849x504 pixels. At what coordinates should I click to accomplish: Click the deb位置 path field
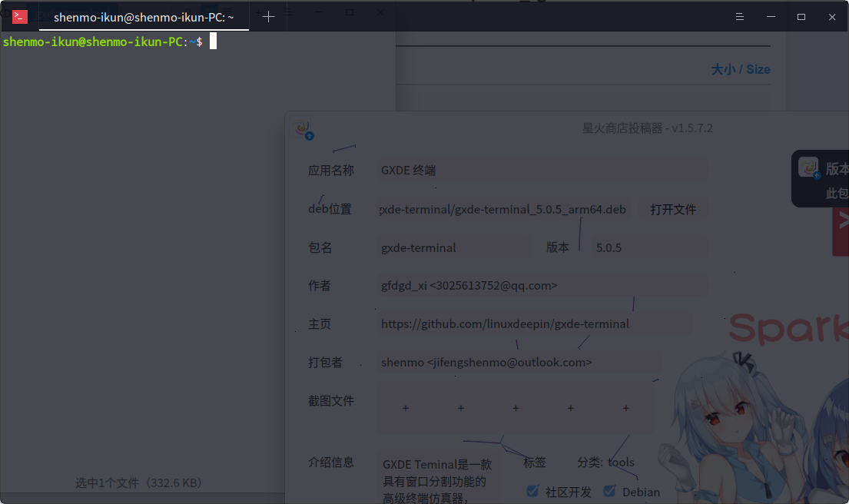504,210
